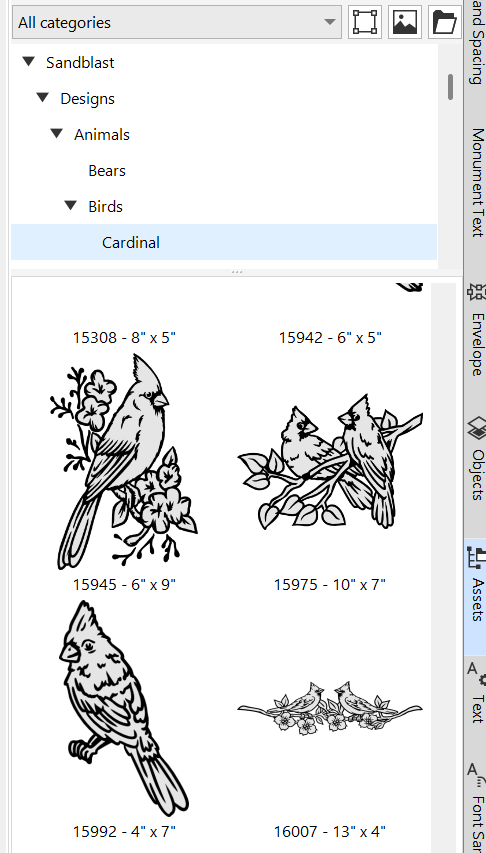
Task: Open the All categories dropdown
Action: point(176,22)
